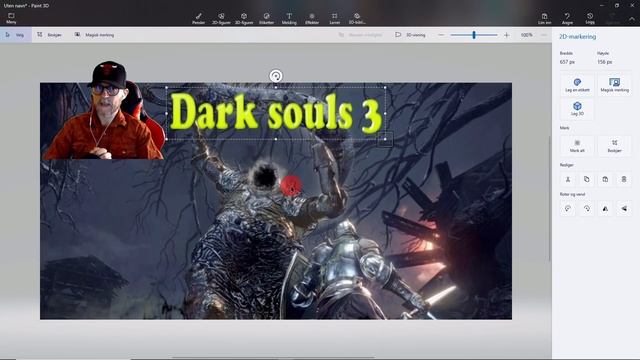Click the rotation handle above the selection
This screenshot has width=640, height=360.
[276, 76]
